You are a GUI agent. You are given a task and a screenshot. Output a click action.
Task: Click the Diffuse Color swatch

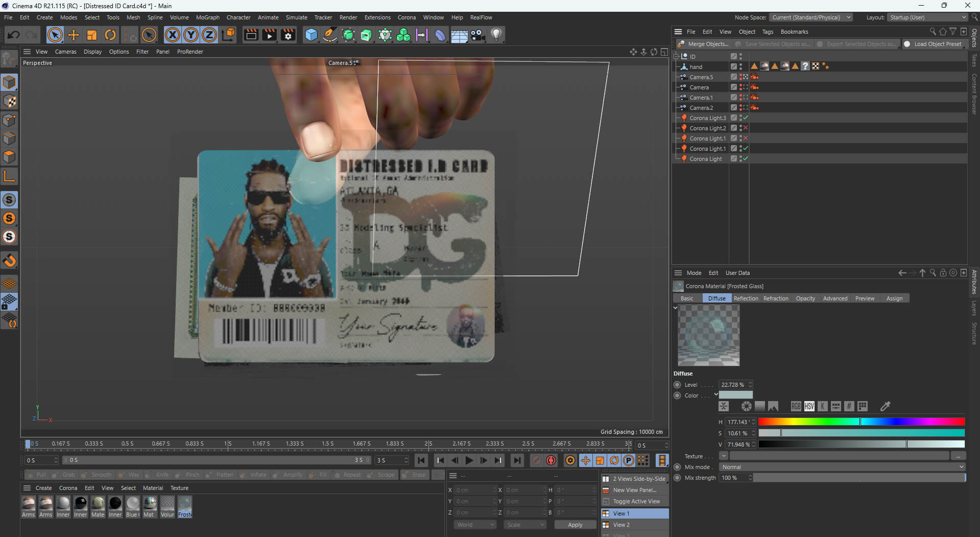coord(736,395)
